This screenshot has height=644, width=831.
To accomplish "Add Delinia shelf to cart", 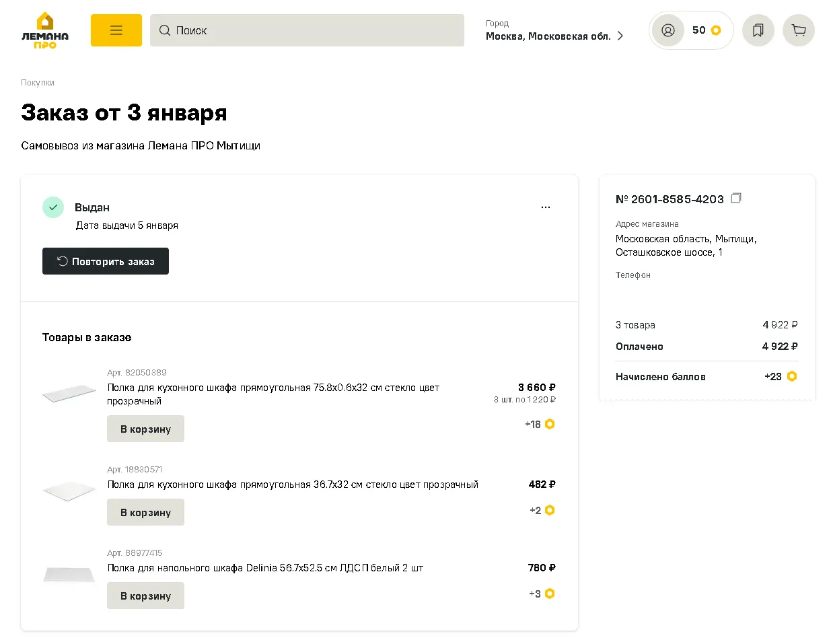I will 145,596.
